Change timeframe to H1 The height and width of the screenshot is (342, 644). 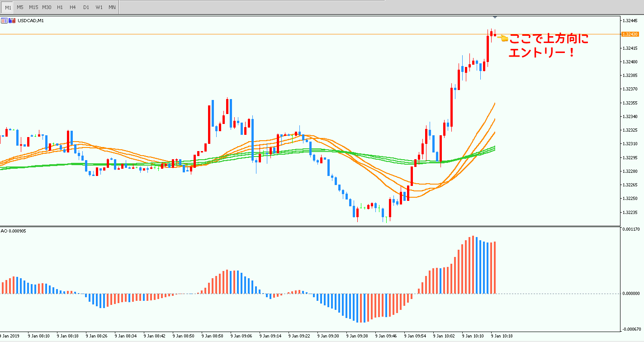pos(60,7)
